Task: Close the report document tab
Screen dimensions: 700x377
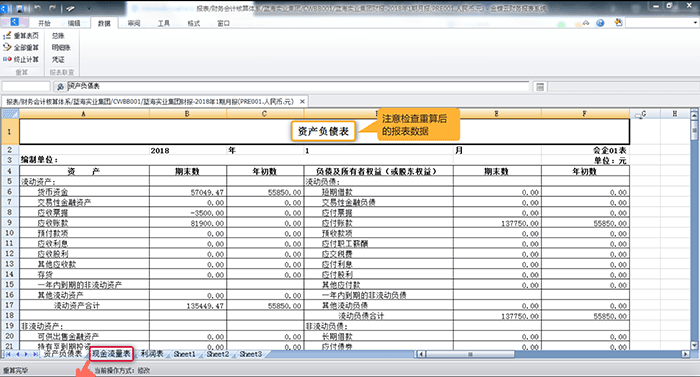Action: [x=302, y=102]
